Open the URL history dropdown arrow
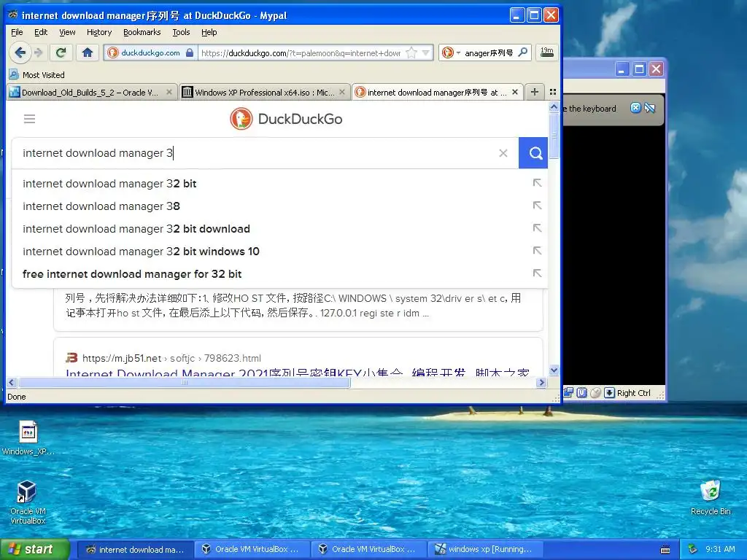This screenshot has height=560, width=747. [426, 52]
